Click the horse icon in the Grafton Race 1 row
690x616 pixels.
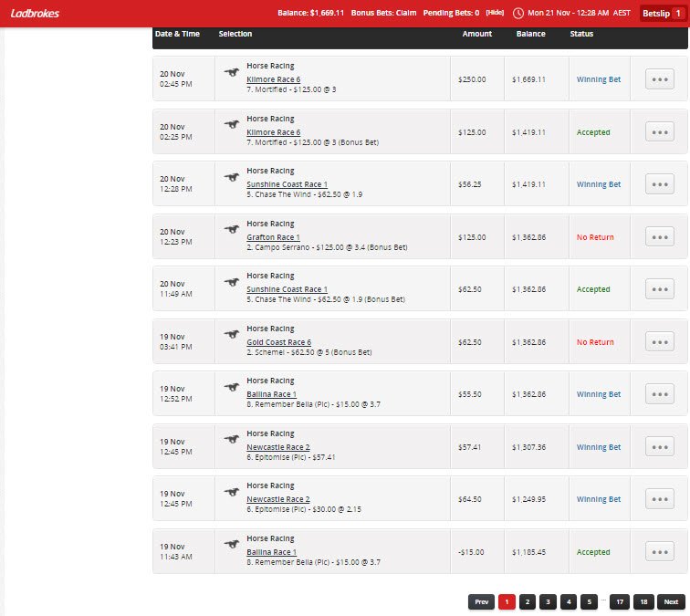(232, 229)
